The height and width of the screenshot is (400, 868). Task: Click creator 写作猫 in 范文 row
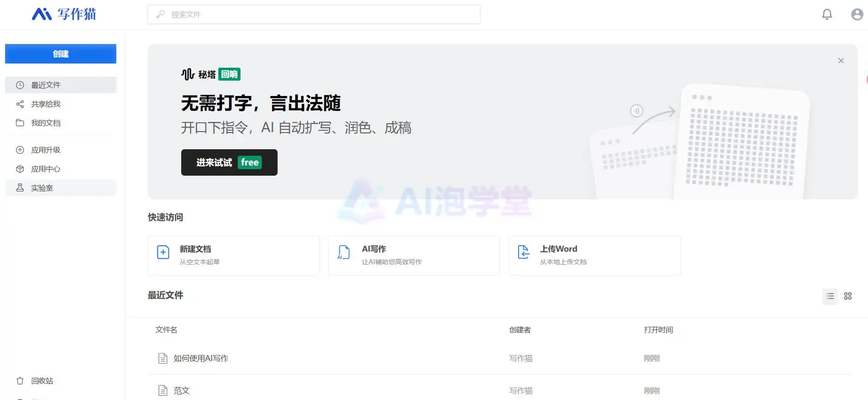[520, 391]
